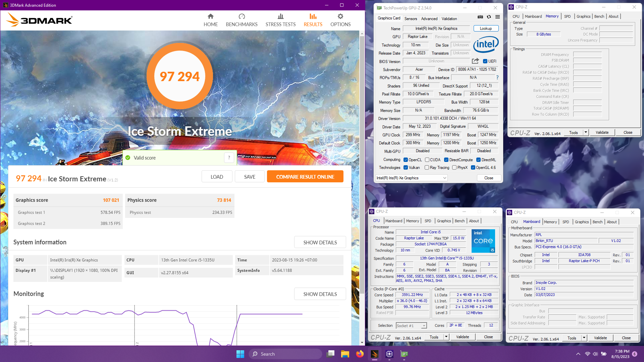The width and height of the screenshot is (644, 362).
Task: Open the HOME section in 3DMark
Action: 211,20
